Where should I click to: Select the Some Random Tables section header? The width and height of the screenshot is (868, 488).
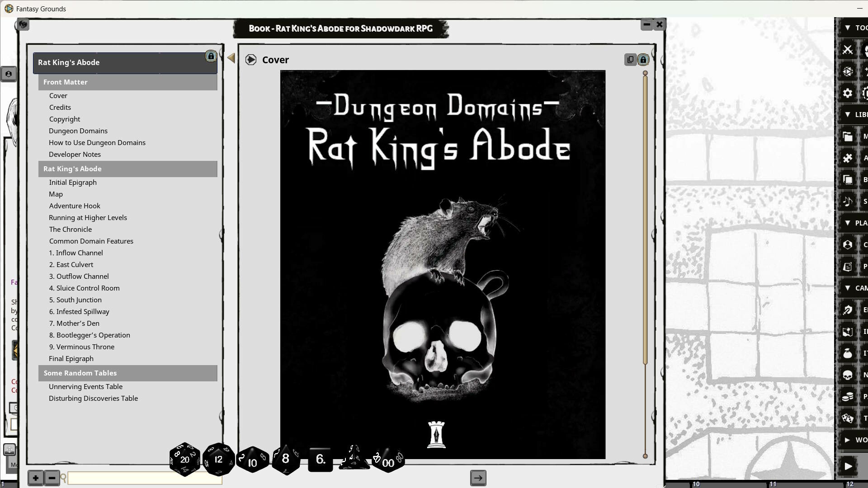coord(128,373)
